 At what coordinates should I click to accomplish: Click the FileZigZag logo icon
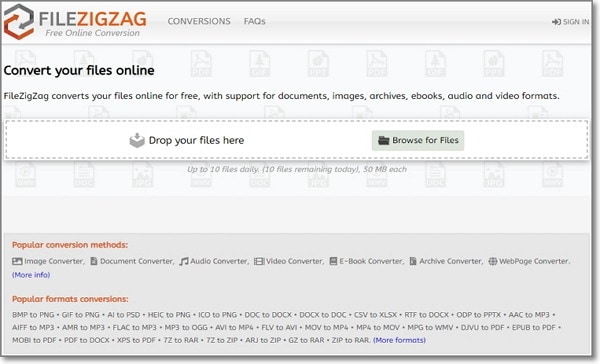pyautogui.click(x=18, y=21)
